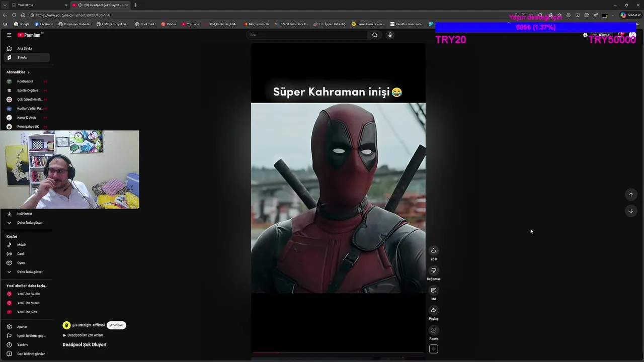Open İndirilenler downloads page

click(x=26, y=214)
